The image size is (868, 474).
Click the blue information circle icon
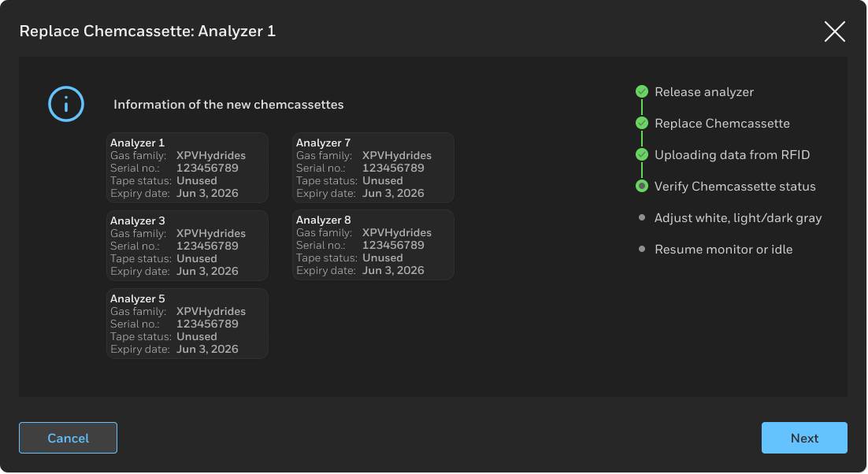click(66, 103)
